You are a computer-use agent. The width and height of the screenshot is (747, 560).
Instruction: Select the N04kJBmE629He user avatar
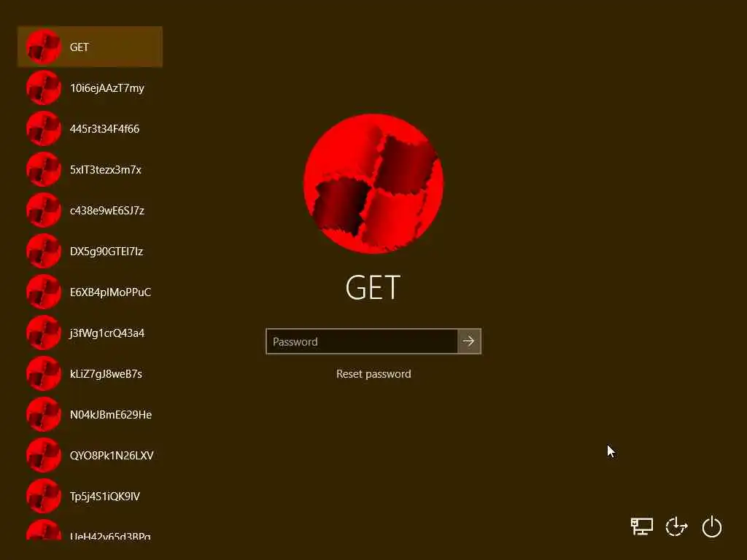pyautogui.click(x=43, y=414)
